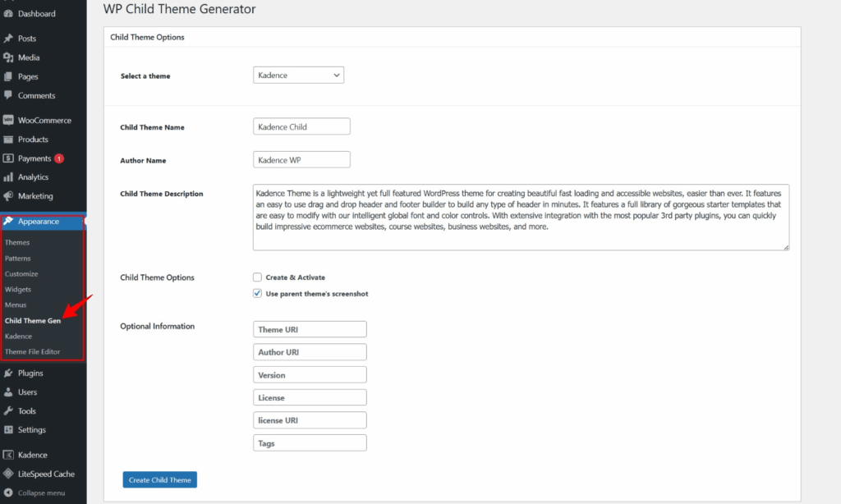Uncheck Use parent theme's screenshot
The image size is (841, 504).
point(258,293)
